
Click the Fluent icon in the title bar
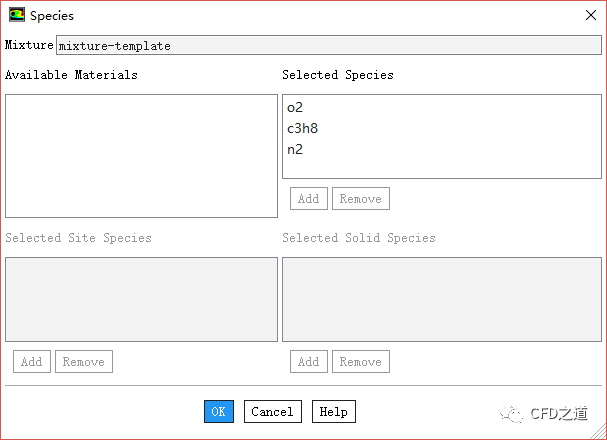click(x=17, y=15)
